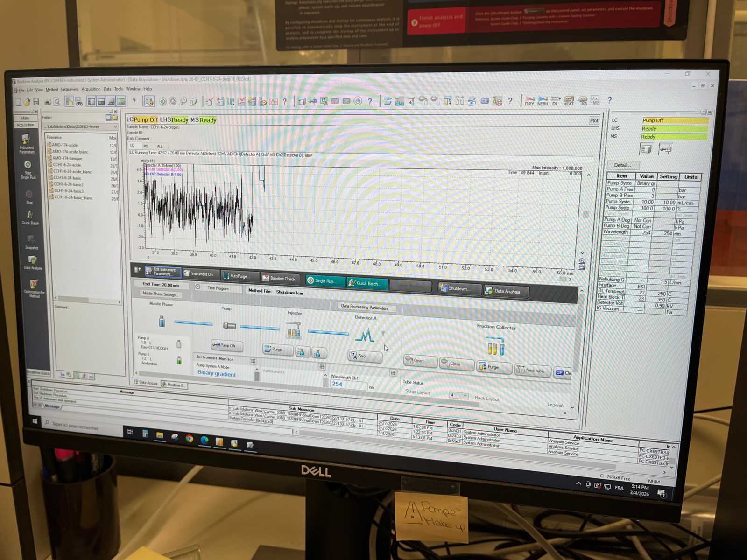The width and height of the screenshot is (747, 560).
Task: Switch to the MS chromatogram tab
Action: tap(146, 146)
